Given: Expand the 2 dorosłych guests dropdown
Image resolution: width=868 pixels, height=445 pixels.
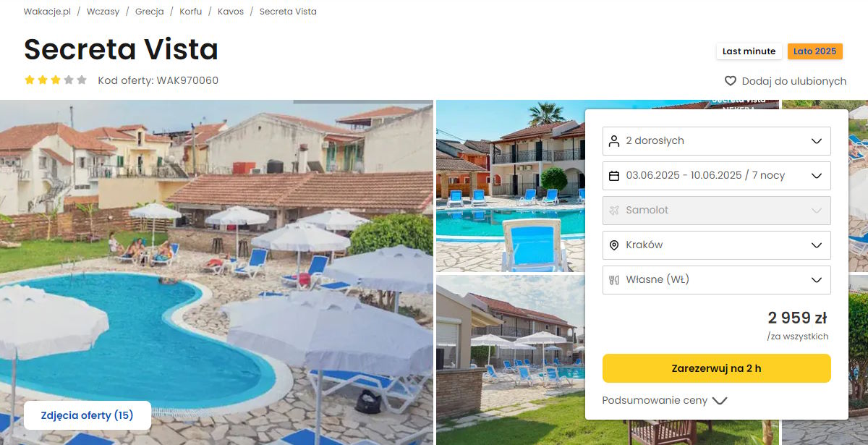Looking at the screenshot, I should coord(716,140).
